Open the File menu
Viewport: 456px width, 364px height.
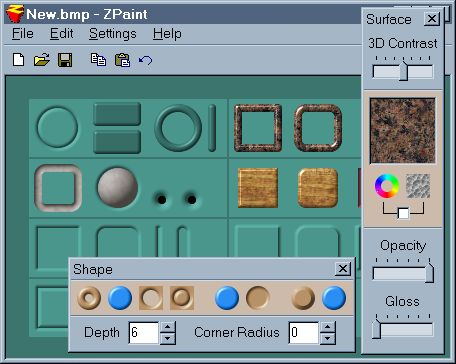click(23, 34)
